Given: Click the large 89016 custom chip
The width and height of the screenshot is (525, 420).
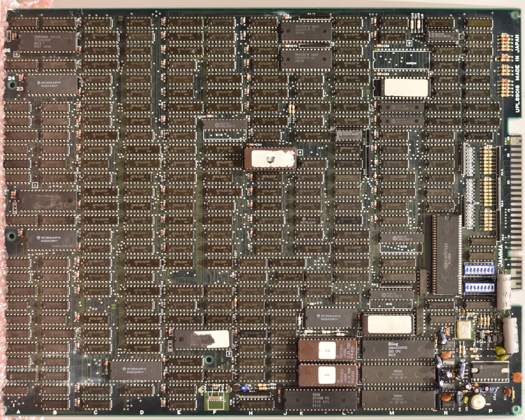Looking at the screenshot, I should pyautogui.click(x=448, y=254).
